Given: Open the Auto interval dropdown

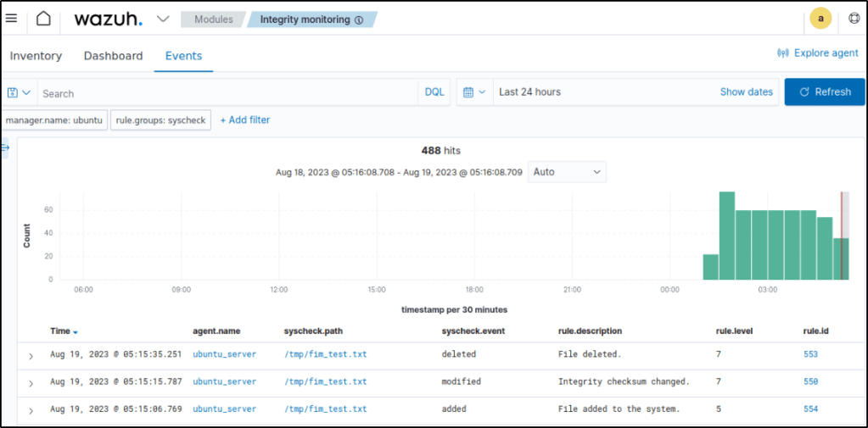Looking at the screenshot, I should [567, 172].
